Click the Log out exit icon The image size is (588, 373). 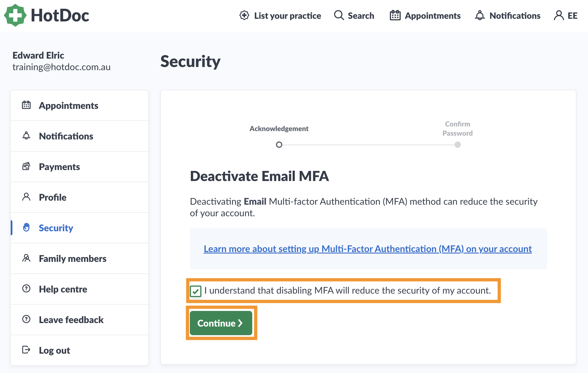(26, 350)
